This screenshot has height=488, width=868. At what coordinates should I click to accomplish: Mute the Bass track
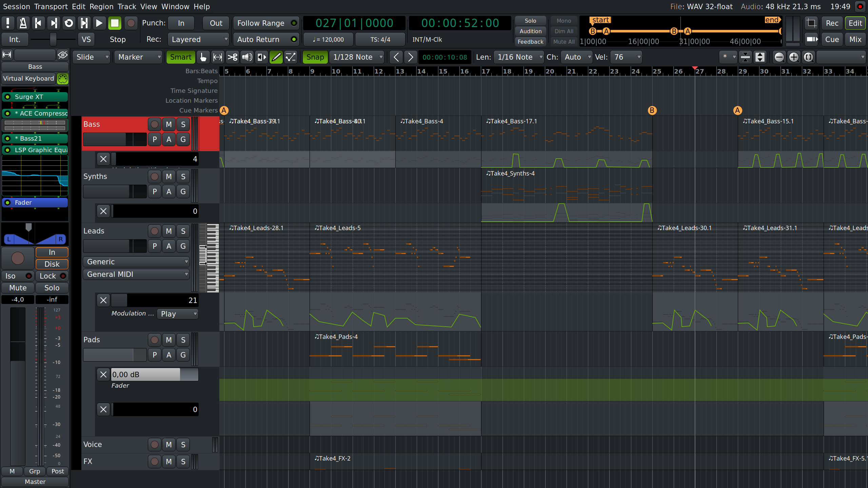[169, 124]
